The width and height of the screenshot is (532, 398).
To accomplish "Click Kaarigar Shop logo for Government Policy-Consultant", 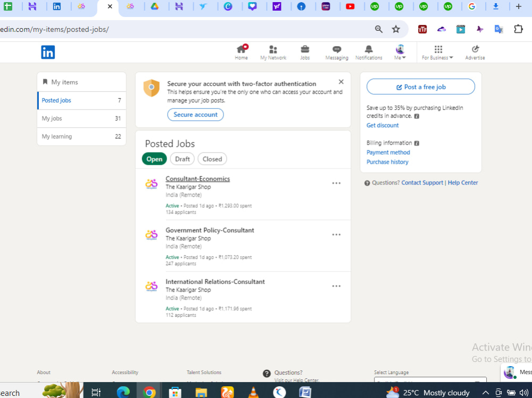I will (x=151, y=234).
